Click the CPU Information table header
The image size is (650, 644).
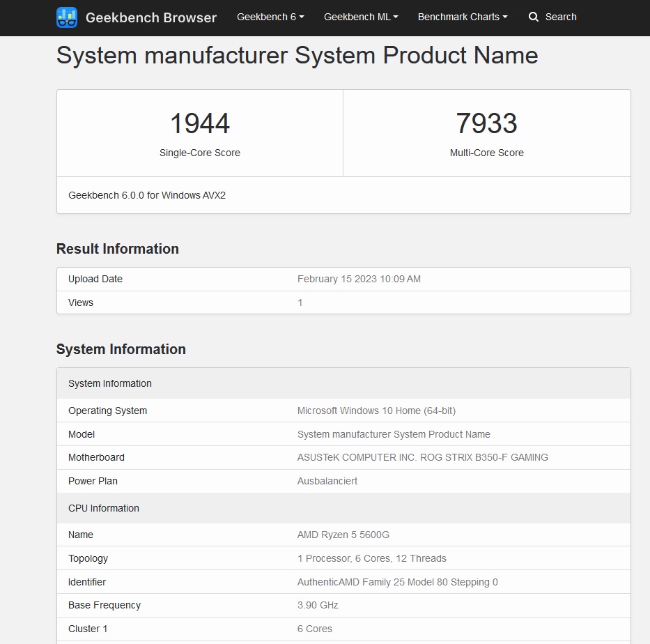[x=343, y=508]
